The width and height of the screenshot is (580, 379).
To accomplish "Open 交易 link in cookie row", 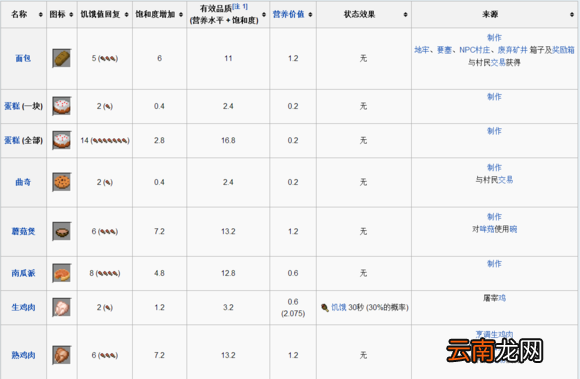I will click(505, 180).
